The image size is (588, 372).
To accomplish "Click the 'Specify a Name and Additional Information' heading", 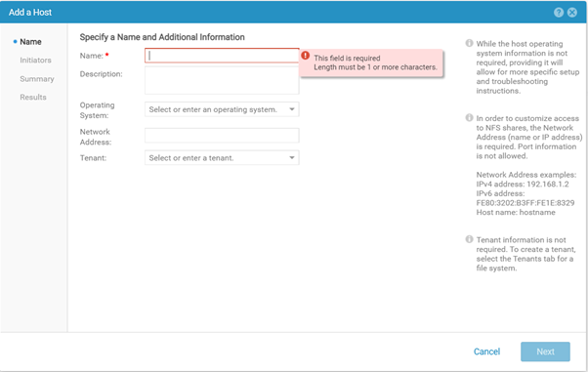I will (162, 37).
